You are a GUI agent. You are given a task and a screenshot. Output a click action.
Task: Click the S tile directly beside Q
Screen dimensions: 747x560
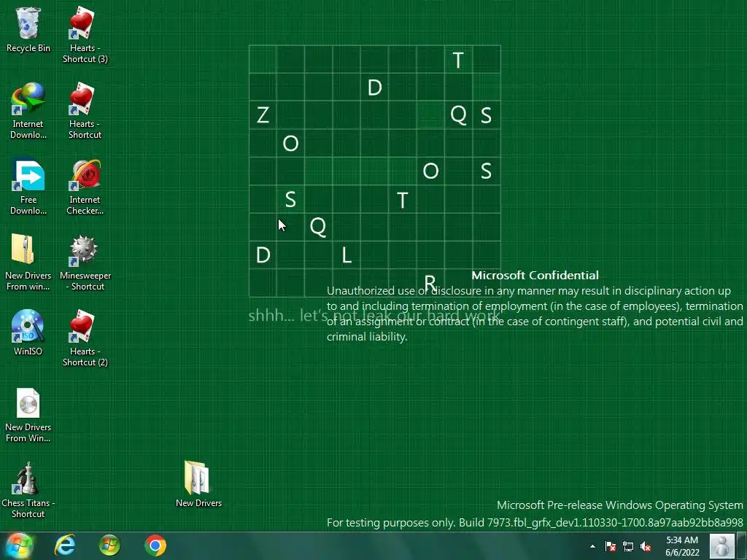coord(486,114)
